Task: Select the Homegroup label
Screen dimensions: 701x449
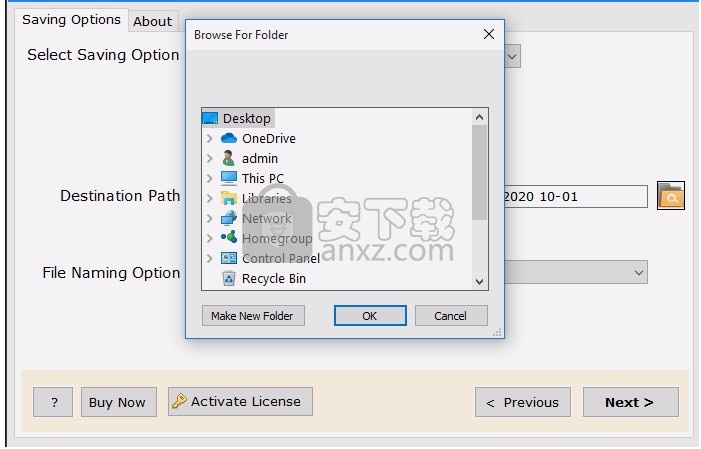Action: 277,238
